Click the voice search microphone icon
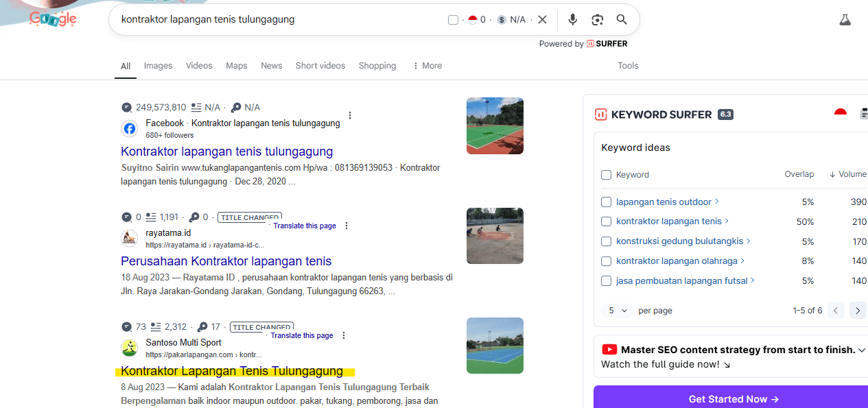868x408 pixels. click(572, 20)
